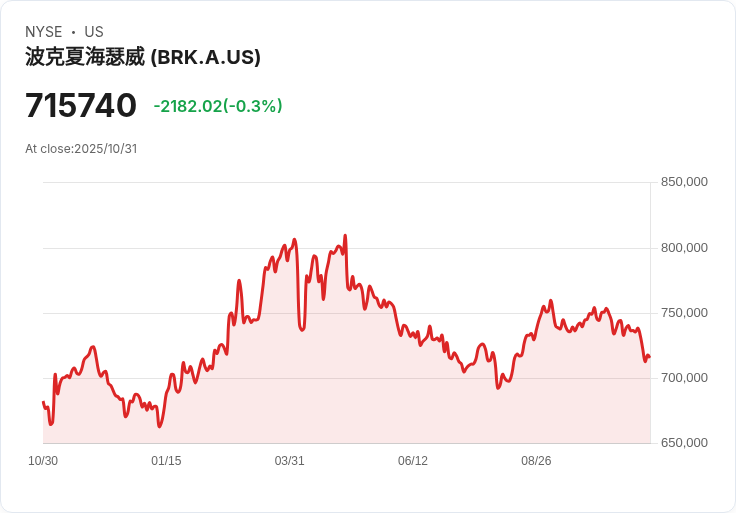Click the 800,000 y-axis label
Screen dimensions: 736x513
[x=684, y=248]
